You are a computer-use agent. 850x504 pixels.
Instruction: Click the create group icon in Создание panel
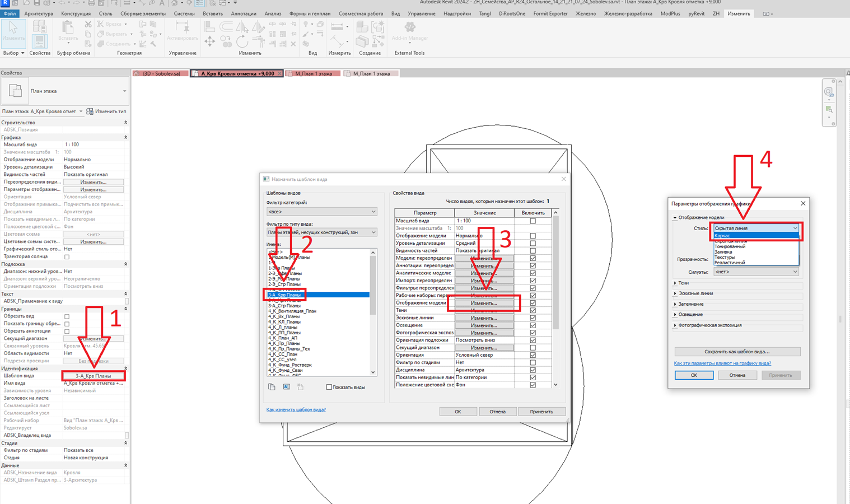(x=378, y=26)
